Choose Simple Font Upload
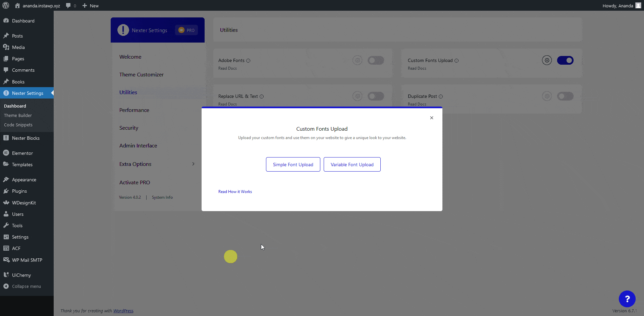Image resolution: width=644 pixels, height=316 pixels. (x=293, y=165)
